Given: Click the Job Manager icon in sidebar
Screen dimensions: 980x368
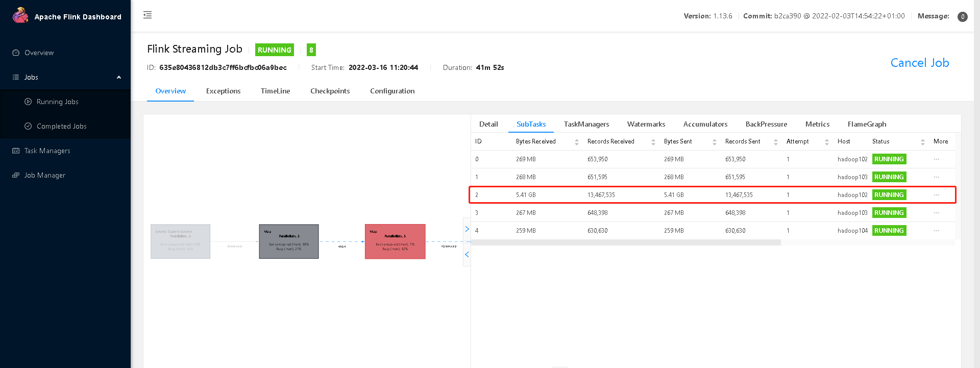Looking at the screenshot, I should click(16, 175).
